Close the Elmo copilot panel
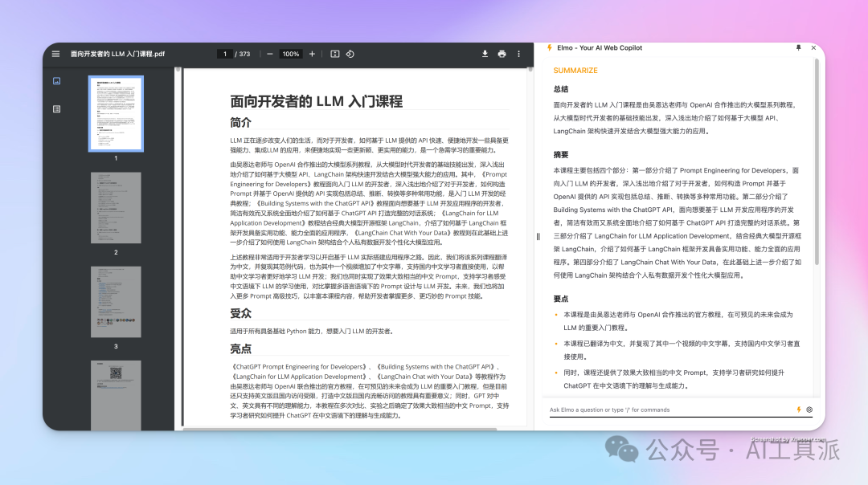 pyautogui.click(x=813, y=48)
